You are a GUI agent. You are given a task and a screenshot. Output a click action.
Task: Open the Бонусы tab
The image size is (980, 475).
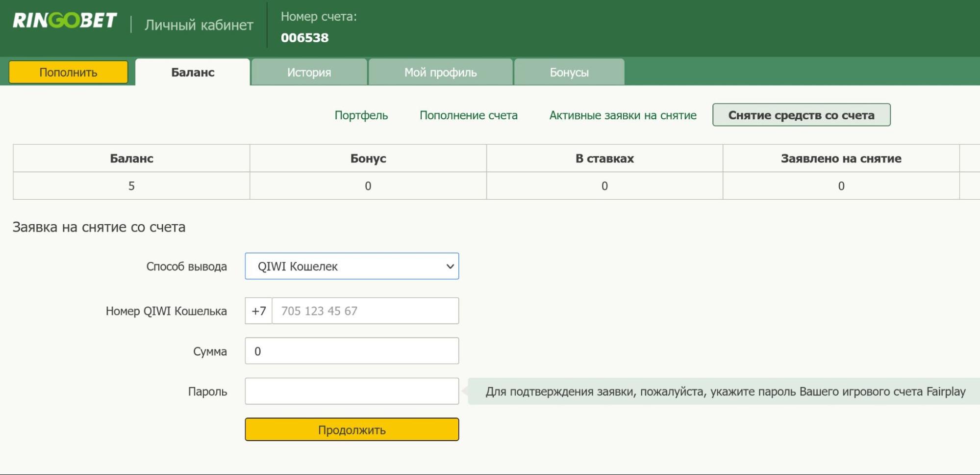tap(569, 72)
